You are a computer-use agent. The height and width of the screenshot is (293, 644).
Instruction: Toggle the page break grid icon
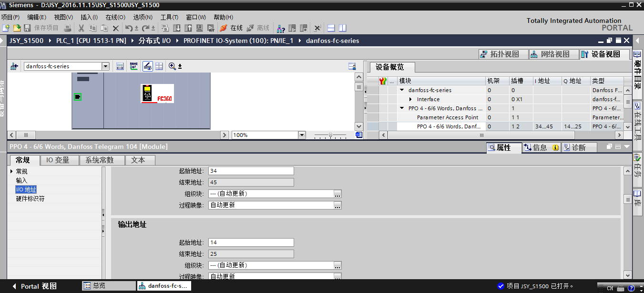pos(159,66)
